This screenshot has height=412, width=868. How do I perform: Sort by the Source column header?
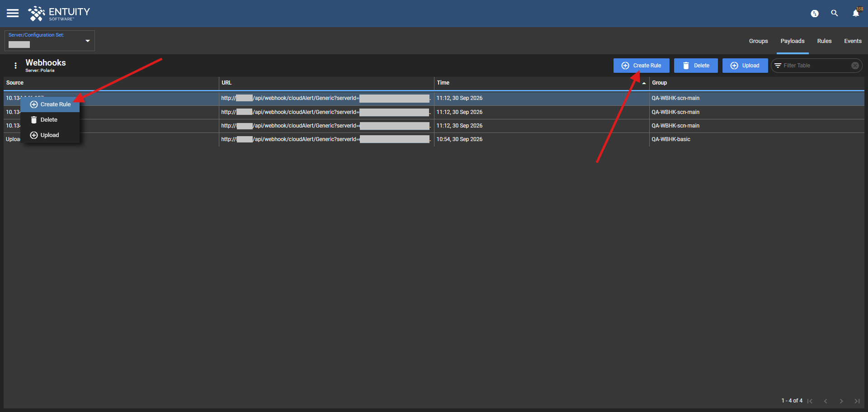pyautogui.click(x=111, y=83)
